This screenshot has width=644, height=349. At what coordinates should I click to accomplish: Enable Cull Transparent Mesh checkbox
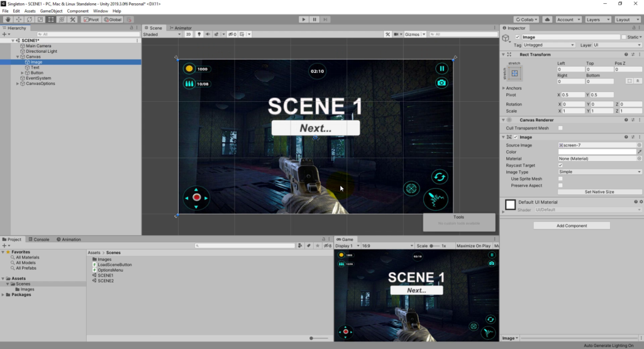(560, 128)
